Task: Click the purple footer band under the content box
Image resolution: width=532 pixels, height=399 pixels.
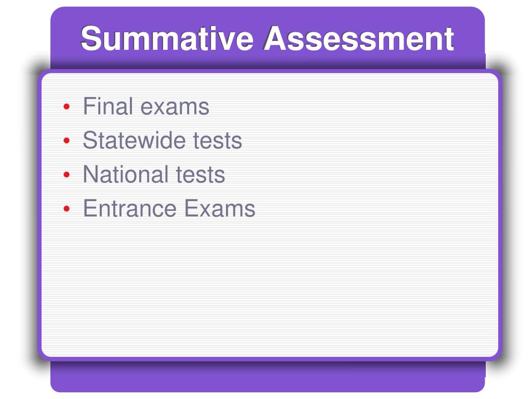Action: 268,377
